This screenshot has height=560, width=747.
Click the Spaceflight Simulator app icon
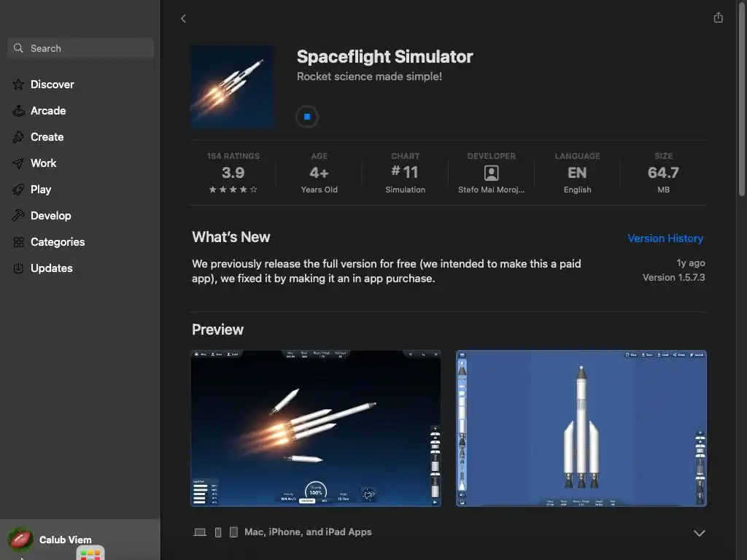[x=232, y=87]
